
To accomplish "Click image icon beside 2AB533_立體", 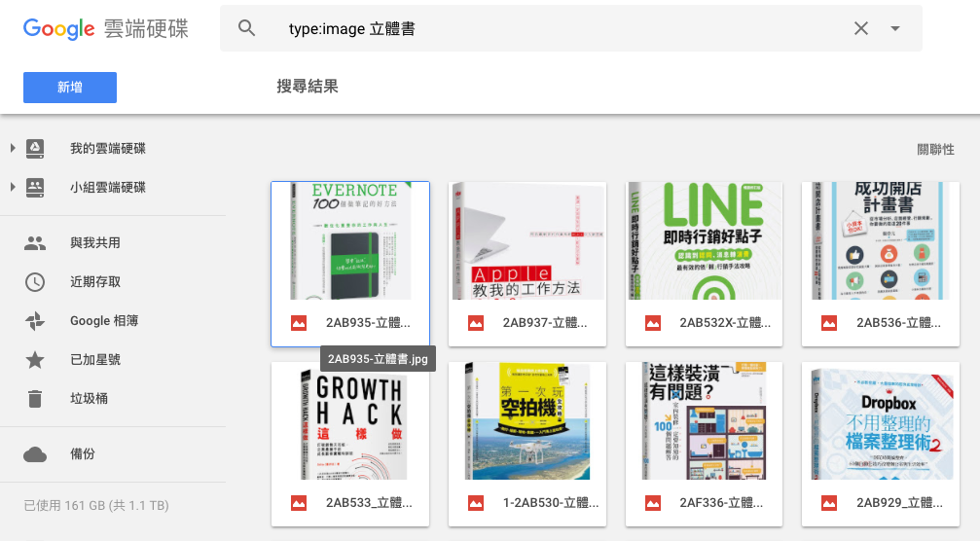I will (x=299, y=503).
